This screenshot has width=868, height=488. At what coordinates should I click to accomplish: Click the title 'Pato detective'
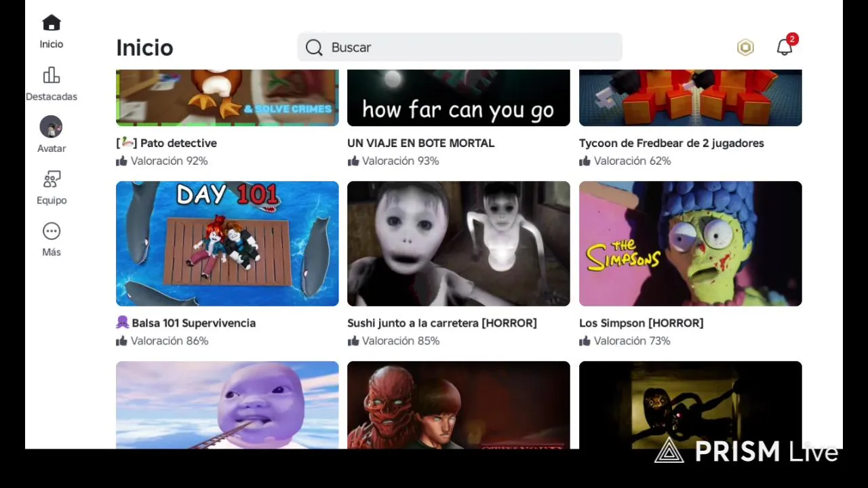point(178,143)
